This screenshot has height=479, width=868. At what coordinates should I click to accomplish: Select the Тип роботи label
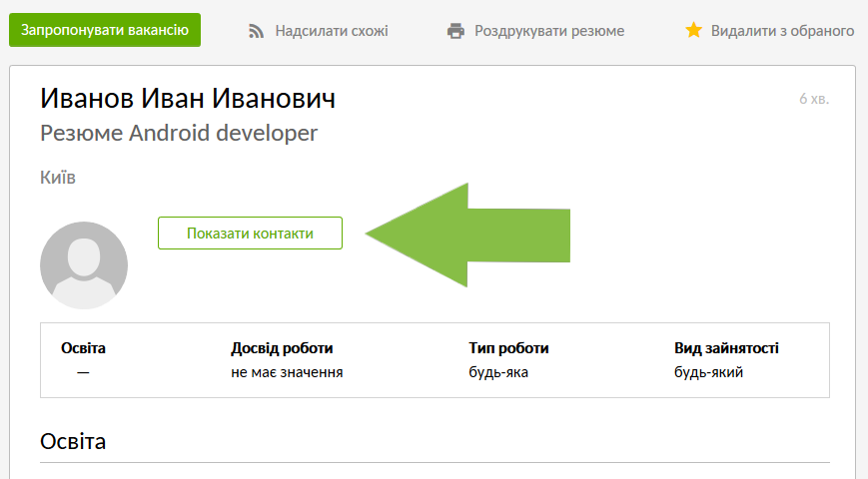pos(508,348)
